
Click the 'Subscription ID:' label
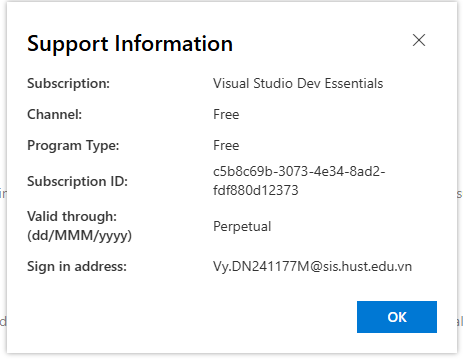tap(77, 181)
